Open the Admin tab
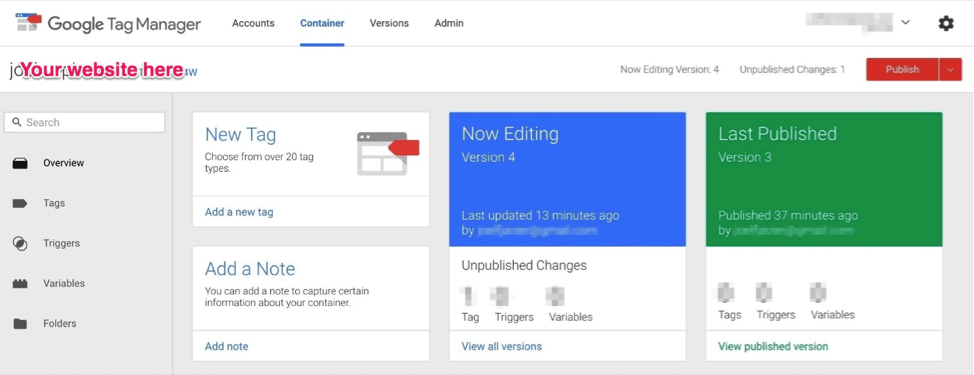This screenshot has width=974, height=375. coord(448,23)
